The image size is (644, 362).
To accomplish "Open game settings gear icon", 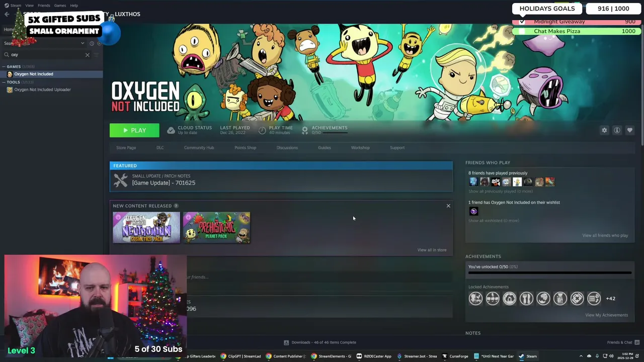I will [x=604, y=130].
